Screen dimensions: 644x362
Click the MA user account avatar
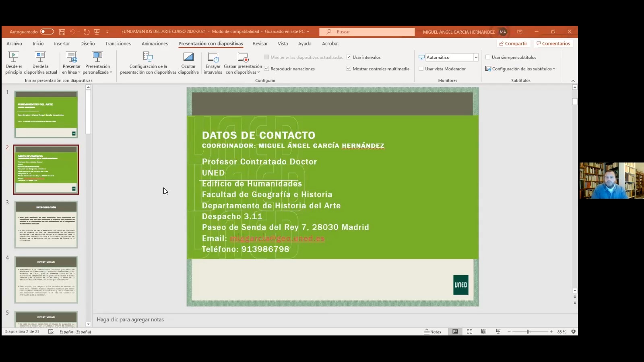tap(503, 32)
